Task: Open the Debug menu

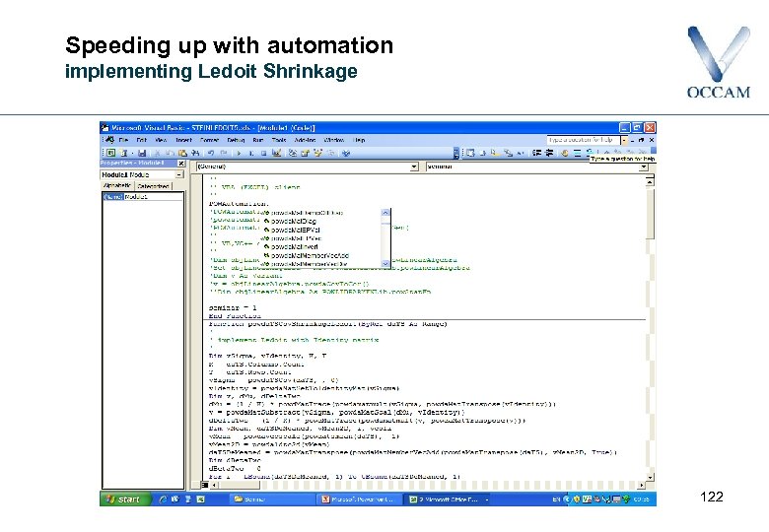Action: pyautogui.click(x=236, y=140)
